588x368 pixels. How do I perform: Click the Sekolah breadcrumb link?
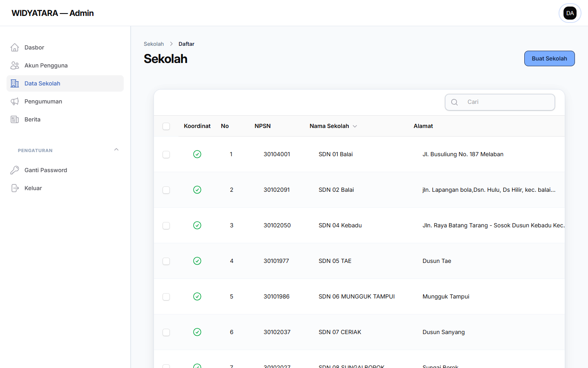click(154, 44)
